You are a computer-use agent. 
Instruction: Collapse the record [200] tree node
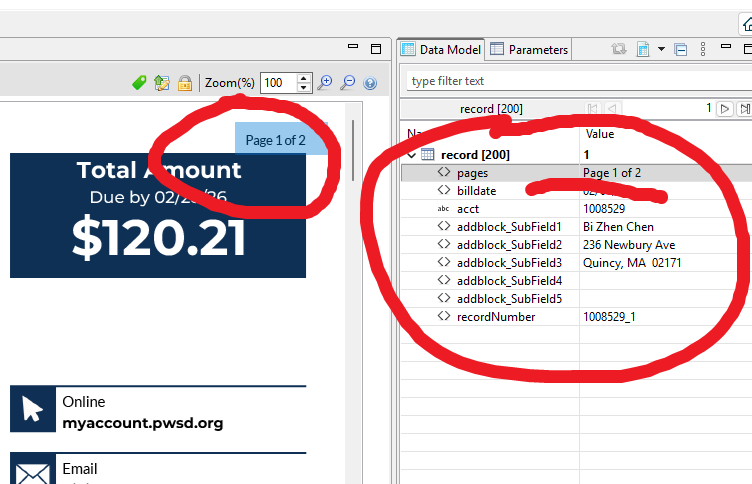(x=412, y=155)
